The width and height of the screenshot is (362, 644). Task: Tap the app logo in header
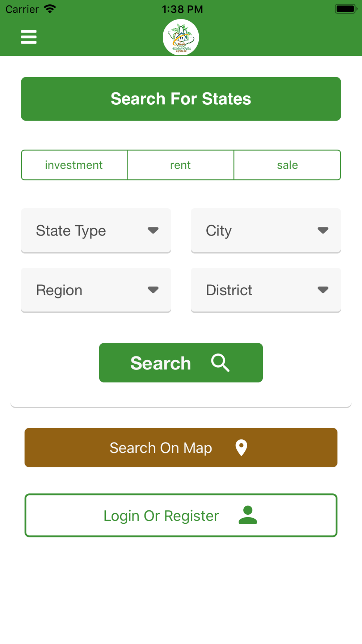181,37
